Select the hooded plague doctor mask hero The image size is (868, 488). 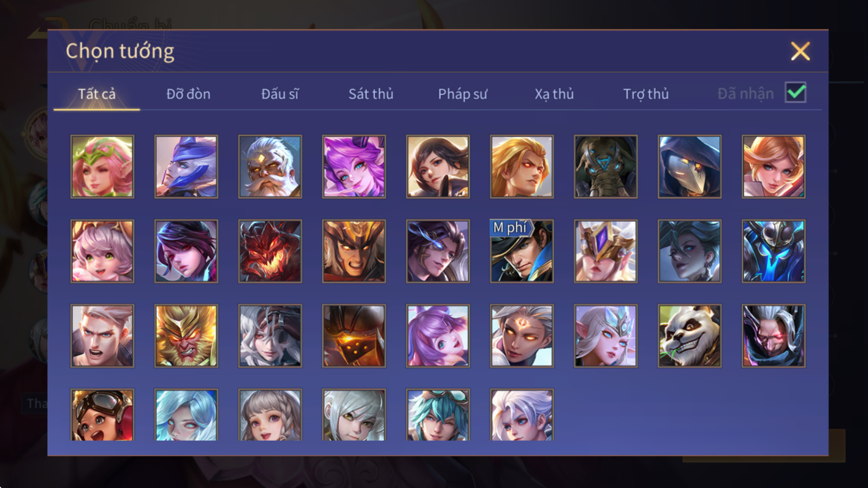[690, 166]
